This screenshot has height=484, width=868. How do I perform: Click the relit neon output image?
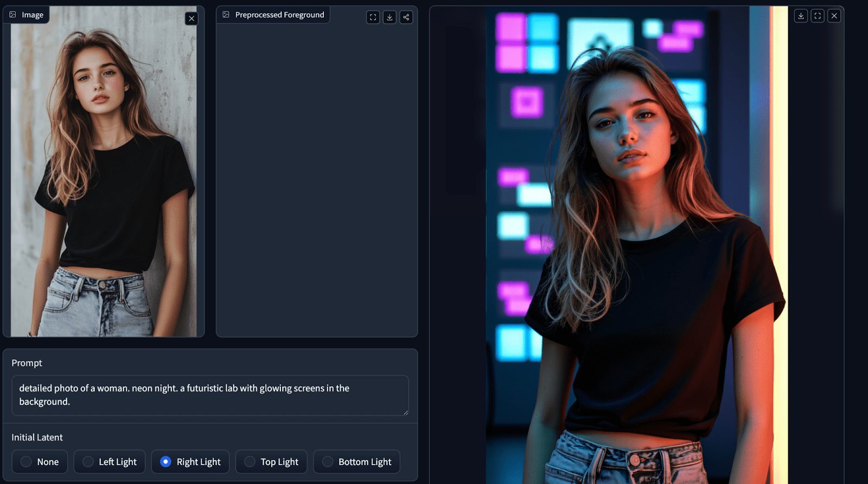tap(636, 244)
